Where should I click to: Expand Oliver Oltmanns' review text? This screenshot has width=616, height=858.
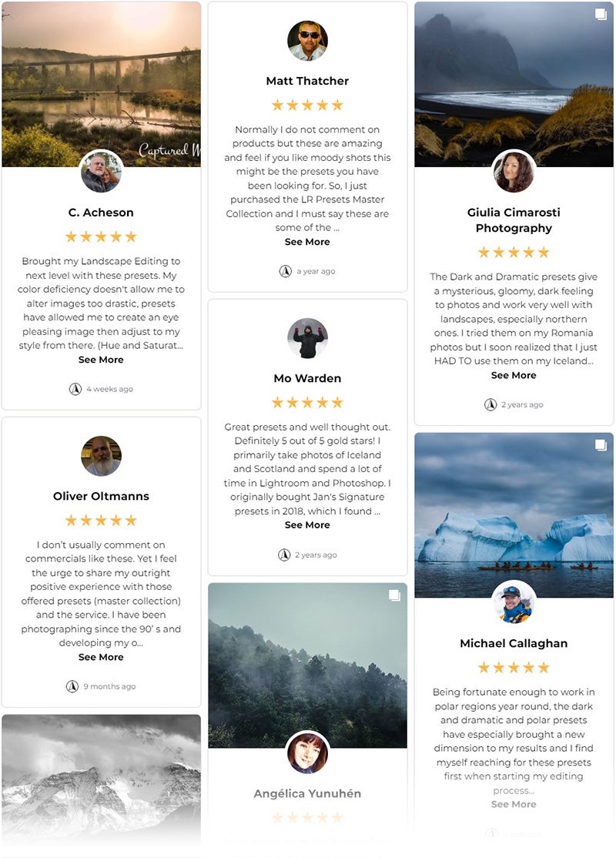click(101, 657)
